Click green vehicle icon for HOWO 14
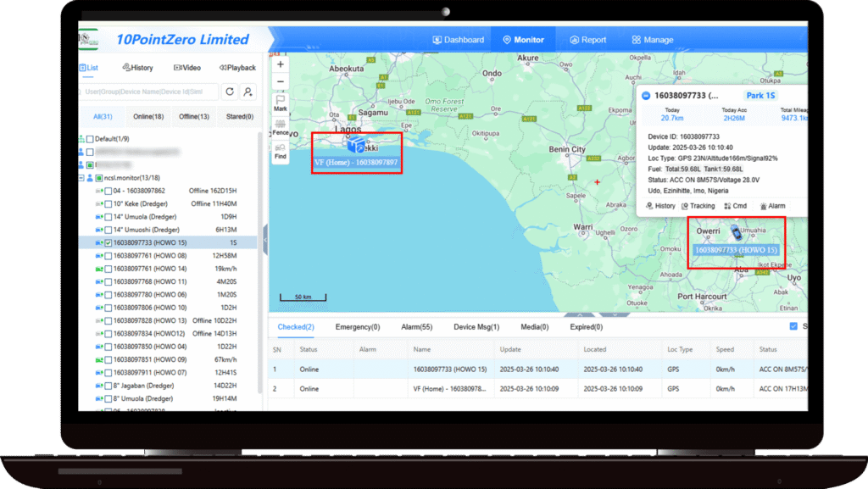Image resolution: width=868 pixels, height=489 pixels. [x=99, y=269]
